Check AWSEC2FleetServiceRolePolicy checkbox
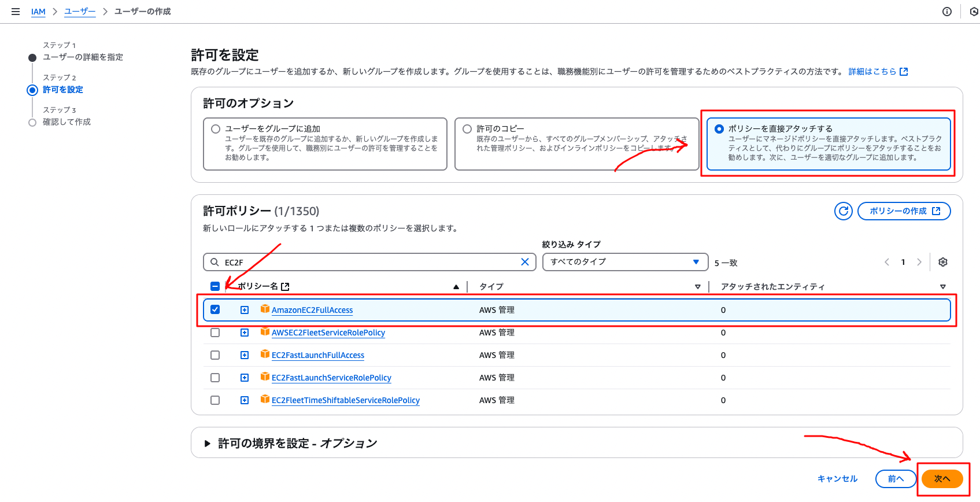 coord(215,333)
